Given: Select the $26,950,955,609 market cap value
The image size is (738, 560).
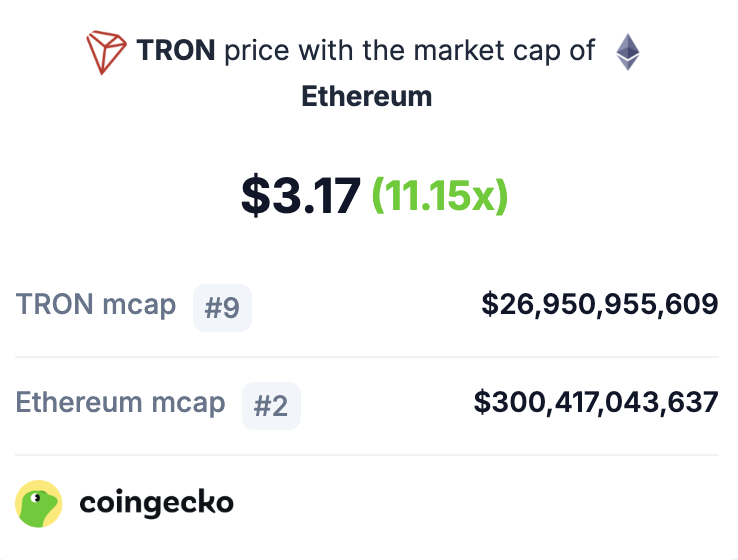Looking at the screenshot, I should [x=600, y=304].
